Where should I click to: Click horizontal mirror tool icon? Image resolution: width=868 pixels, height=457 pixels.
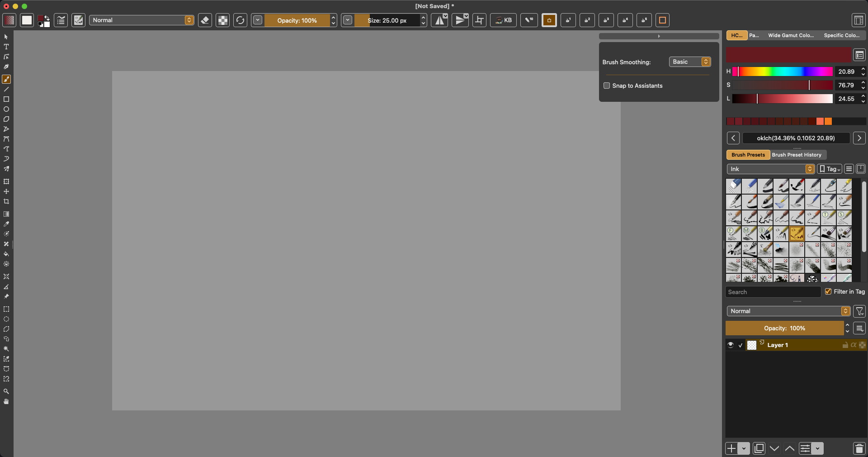tap(439, 20)
